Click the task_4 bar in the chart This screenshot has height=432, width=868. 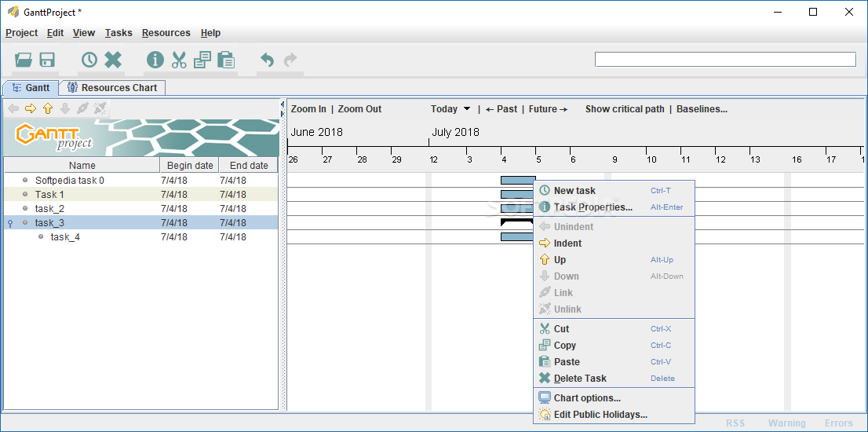(516, 237)
